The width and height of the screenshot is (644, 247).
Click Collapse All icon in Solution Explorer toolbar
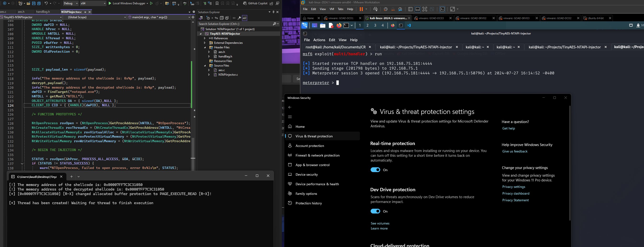(222, 18)
